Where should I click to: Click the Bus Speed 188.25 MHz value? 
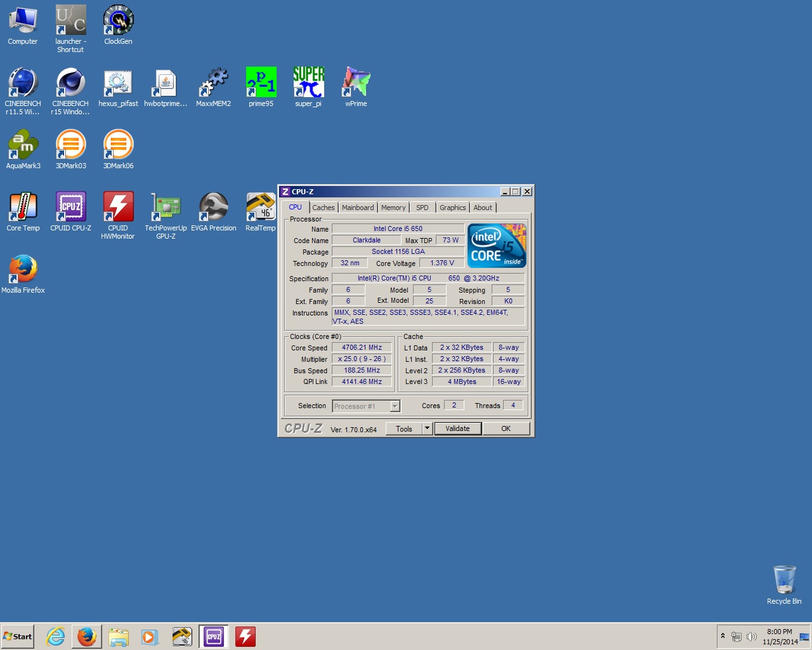pyautogui.click(x=362, y=370)
